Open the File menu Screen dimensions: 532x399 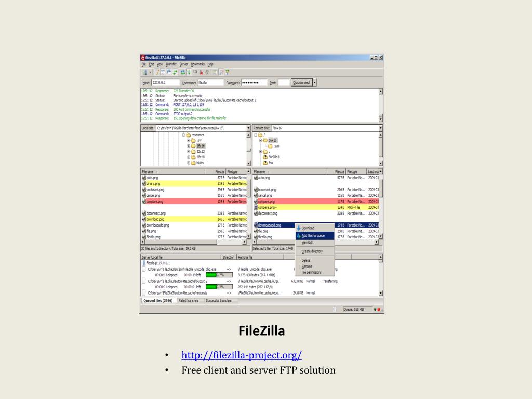tap(143, 64)
